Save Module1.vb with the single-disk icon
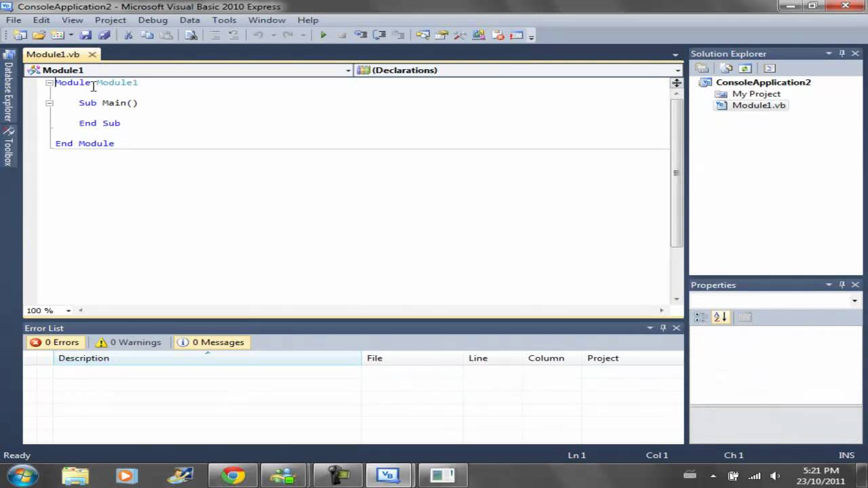 point(85,35)
